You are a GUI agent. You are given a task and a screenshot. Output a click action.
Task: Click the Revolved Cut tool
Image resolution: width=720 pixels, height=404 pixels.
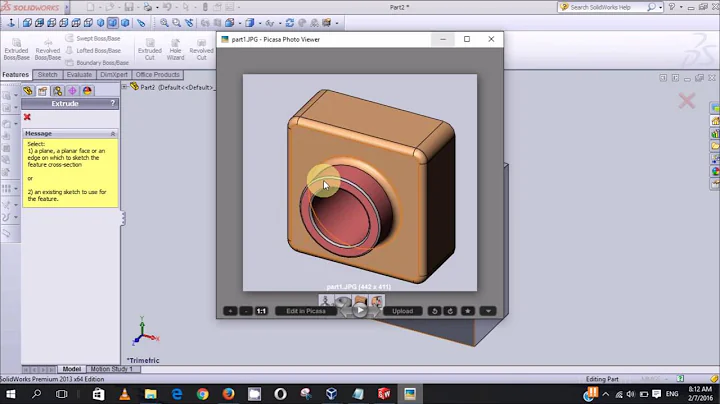coord(201,50)
